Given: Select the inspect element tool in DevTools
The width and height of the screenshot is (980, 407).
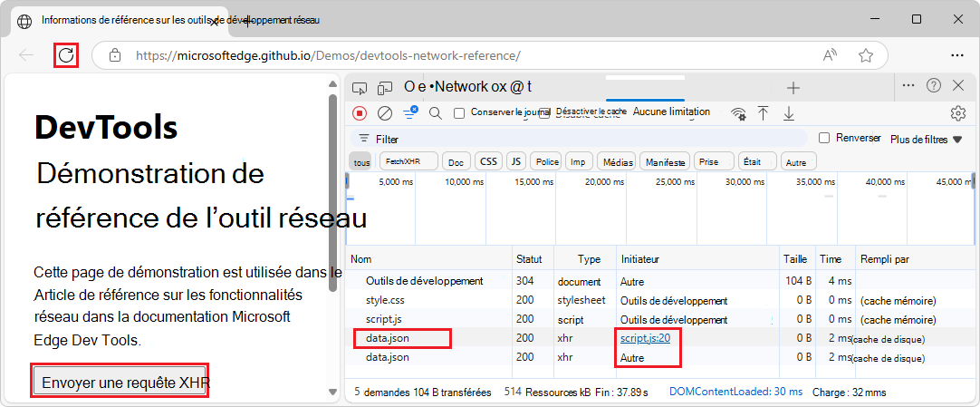Looking at the screenshot, I should pyautogui.click(x=360, y=88).
